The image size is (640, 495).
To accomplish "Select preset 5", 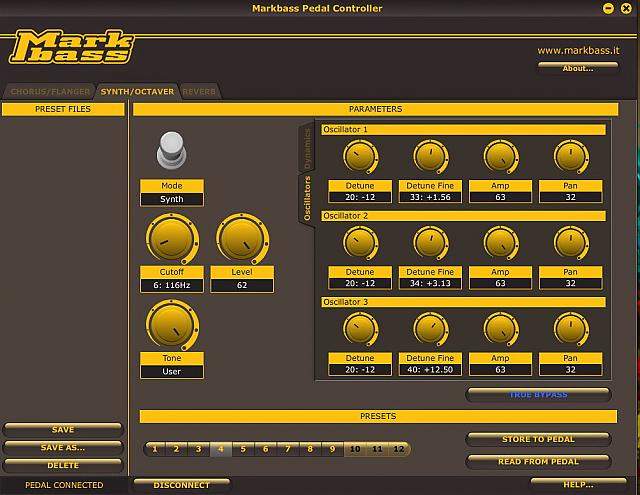I will [x=243, y=449].
